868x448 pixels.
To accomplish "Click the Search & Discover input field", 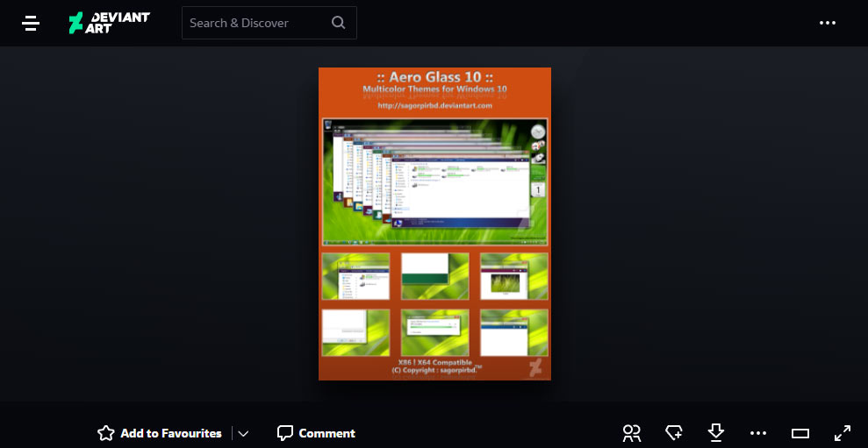I will coord(269,23).
